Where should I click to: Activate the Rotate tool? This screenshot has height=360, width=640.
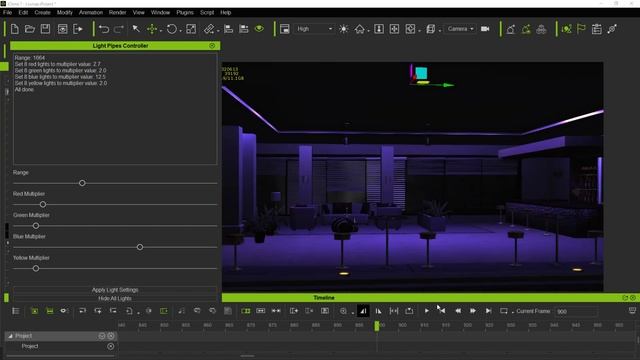click(172, 29)
